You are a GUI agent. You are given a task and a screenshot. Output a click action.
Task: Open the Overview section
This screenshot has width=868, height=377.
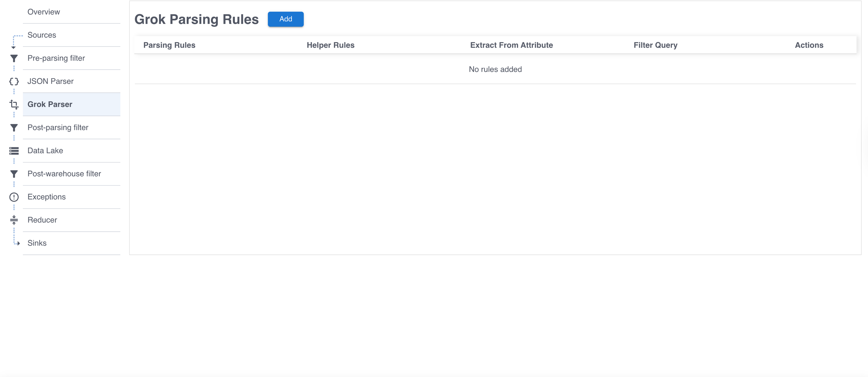[x=44, y=12]
